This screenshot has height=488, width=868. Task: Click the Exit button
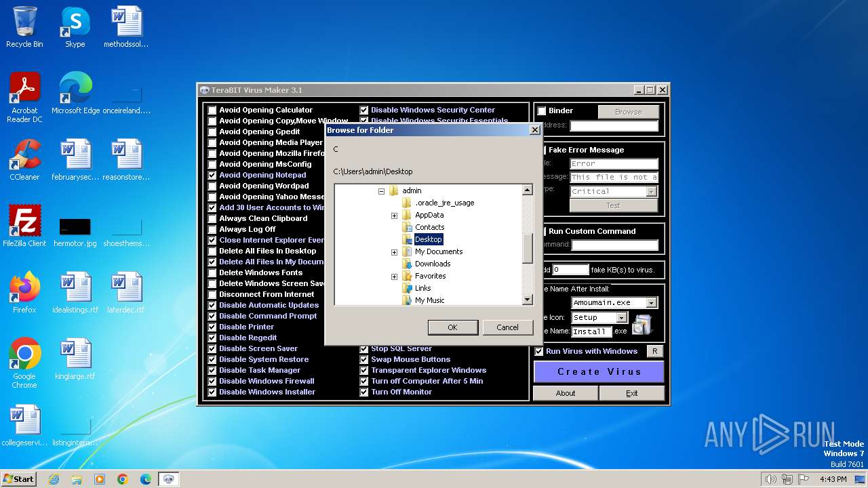[632, 393]
